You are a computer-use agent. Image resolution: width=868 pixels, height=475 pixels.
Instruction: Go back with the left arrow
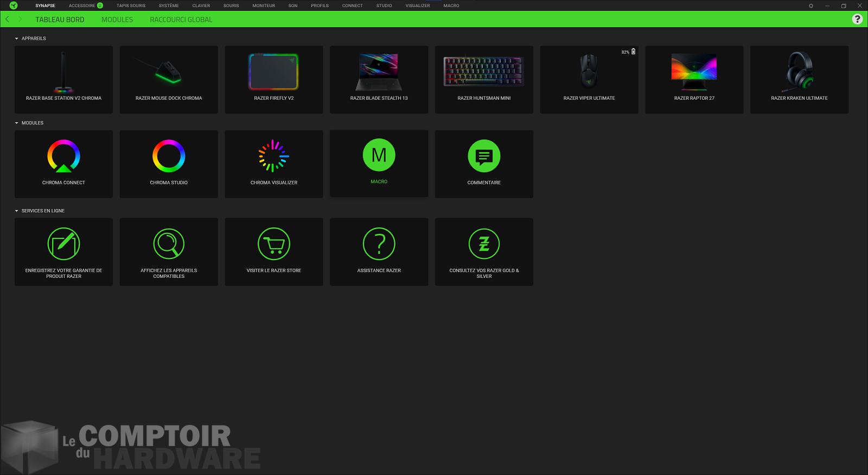pyautogui.click(x=7, y=19)
